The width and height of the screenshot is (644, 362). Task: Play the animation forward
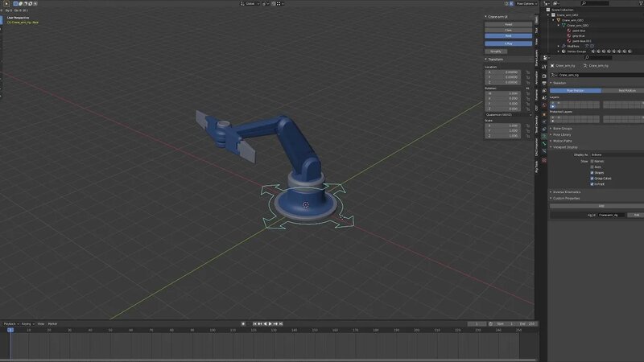pyautogui.click(x=270, y=324)
